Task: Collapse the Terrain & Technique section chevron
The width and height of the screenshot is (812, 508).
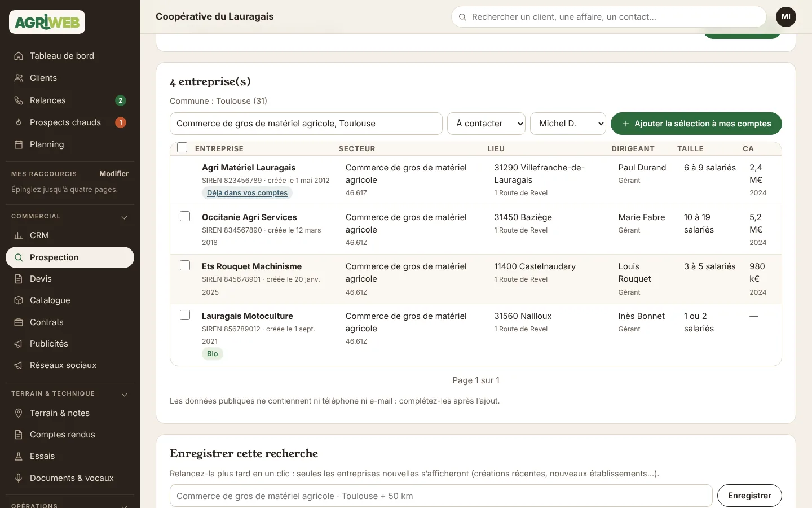Action: [x=125, y=395]
